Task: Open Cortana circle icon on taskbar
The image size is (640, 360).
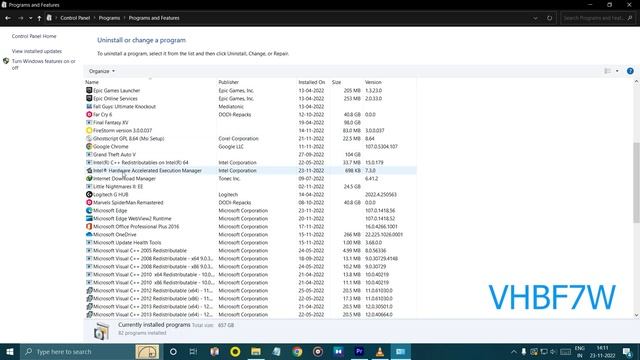Action: tap(173, 351)
